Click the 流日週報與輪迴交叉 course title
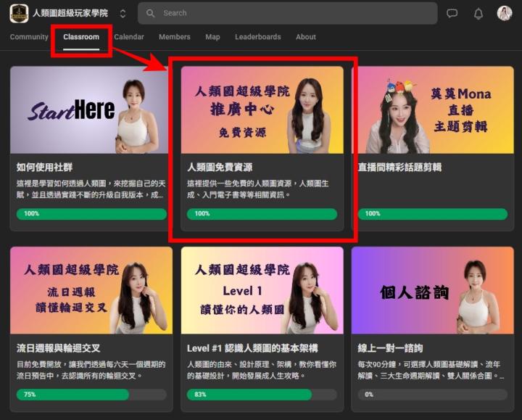The height and width of the screenshot is (420, 522). [58, 348]
